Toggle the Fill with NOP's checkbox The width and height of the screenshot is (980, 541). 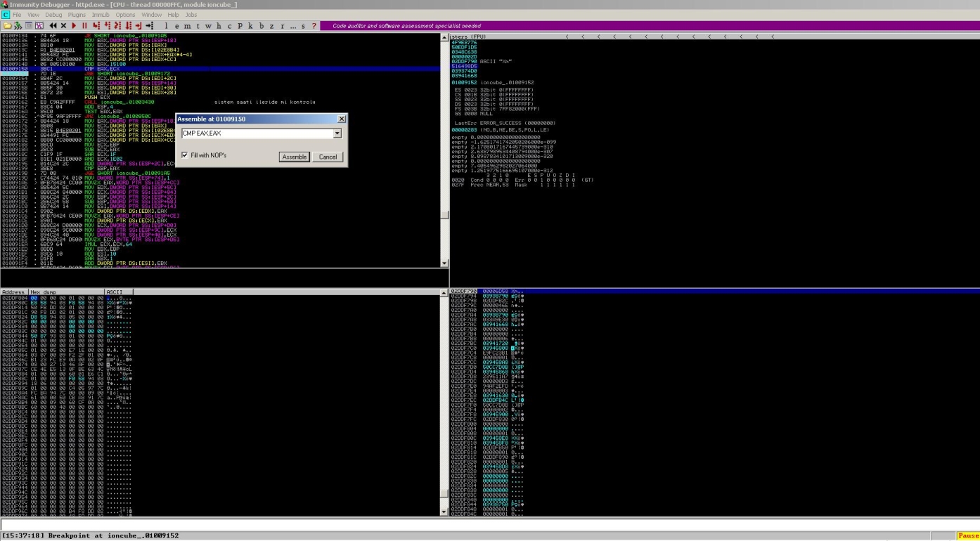185,155
